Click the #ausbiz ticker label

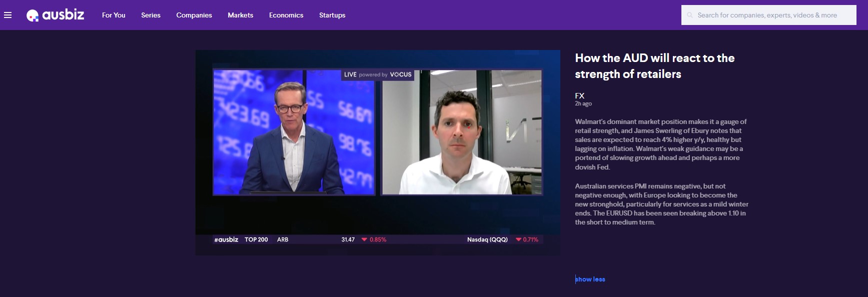(226, 239)
